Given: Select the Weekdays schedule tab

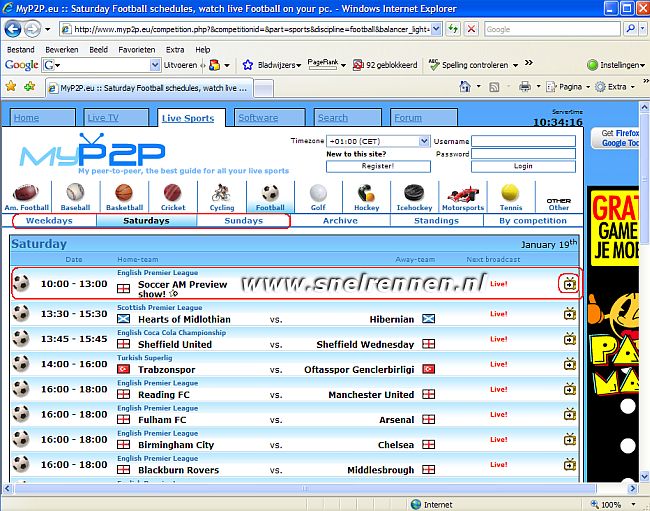Looking at the screenshot, I should [x=49, y=220].
